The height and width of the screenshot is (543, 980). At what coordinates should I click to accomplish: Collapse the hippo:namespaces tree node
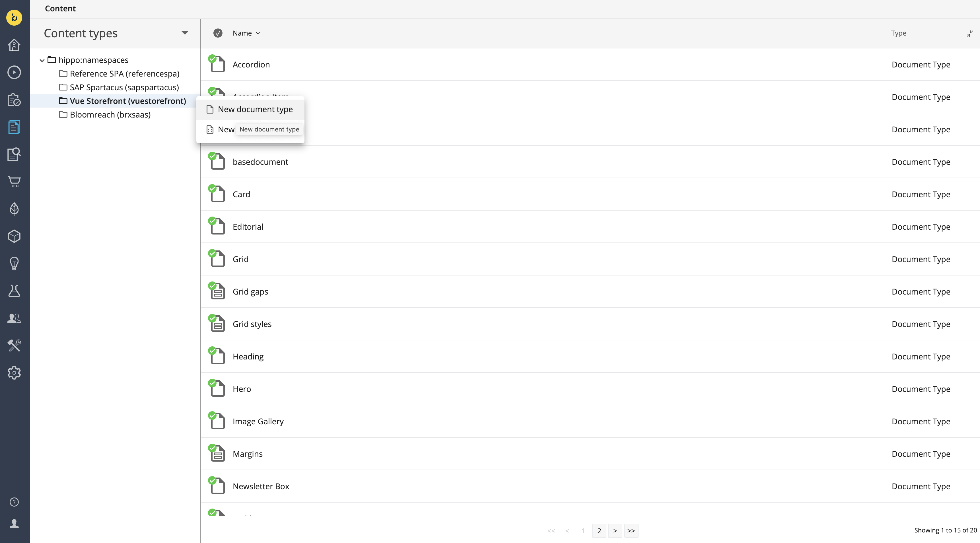tap(42, 60)
